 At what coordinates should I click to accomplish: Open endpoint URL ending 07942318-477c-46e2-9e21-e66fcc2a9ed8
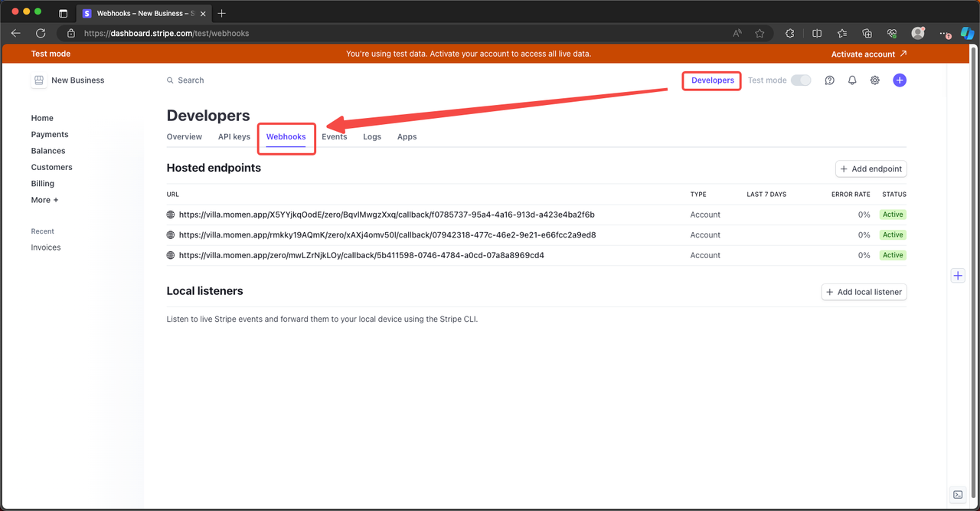pos(387,235)
